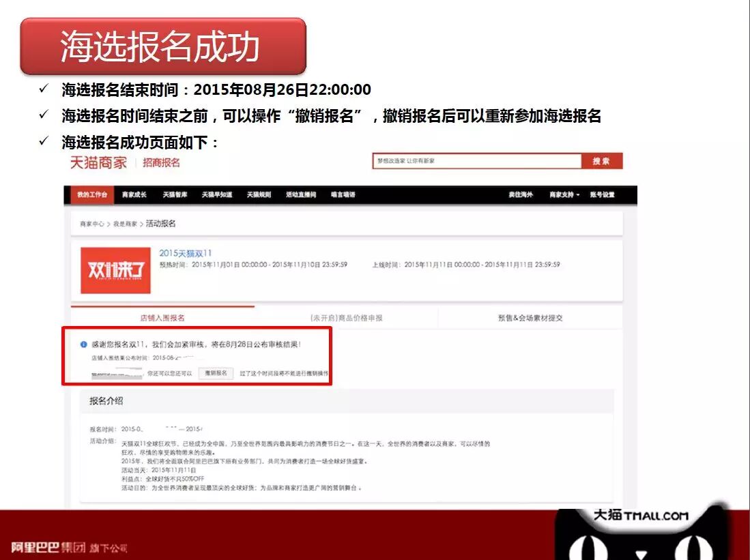Open the 天猫早知道 menu item
Viewport: 750px width, 560px height.
[217, 194]
